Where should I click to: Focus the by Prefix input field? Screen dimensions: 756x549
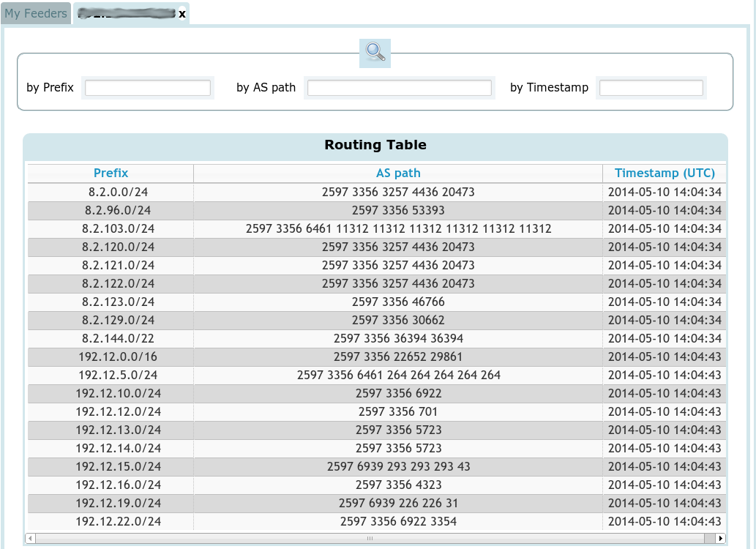[x=148, y=88]
